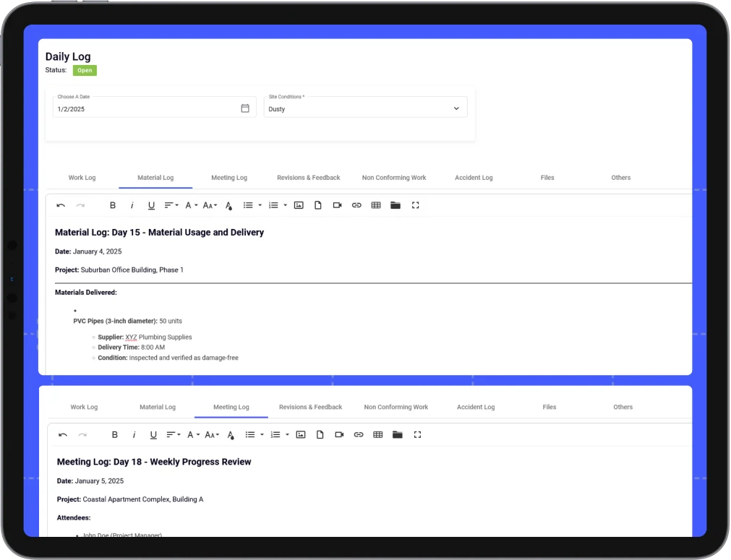The width and height of the screenshot is (731, 560).
Task: Expand bullet list style arrow in Material Log editor
Action: [260, 205]
